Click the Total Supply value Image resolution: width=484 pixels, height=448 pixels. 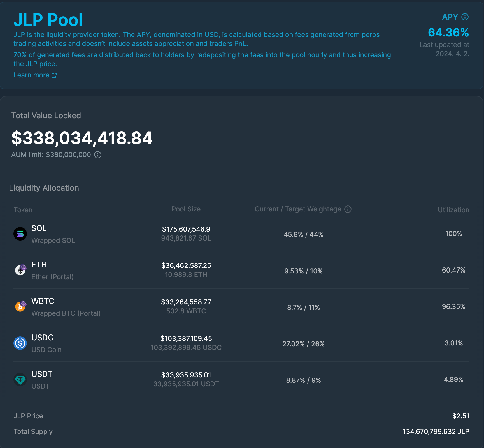pos(436,431)
